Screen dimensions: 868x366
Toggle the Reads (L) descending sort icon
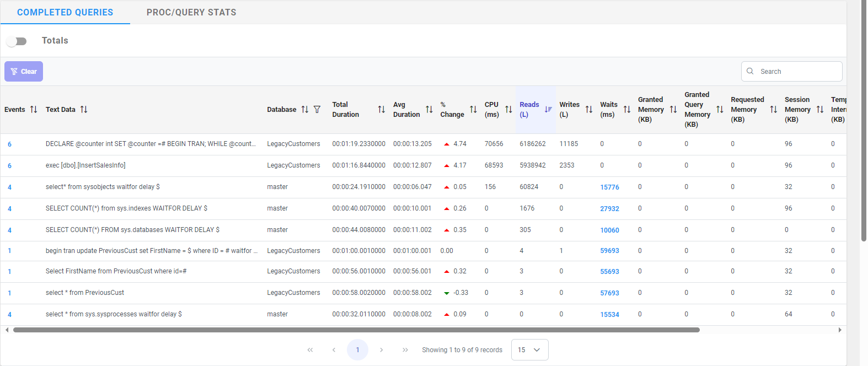click(x=548, y=109)
